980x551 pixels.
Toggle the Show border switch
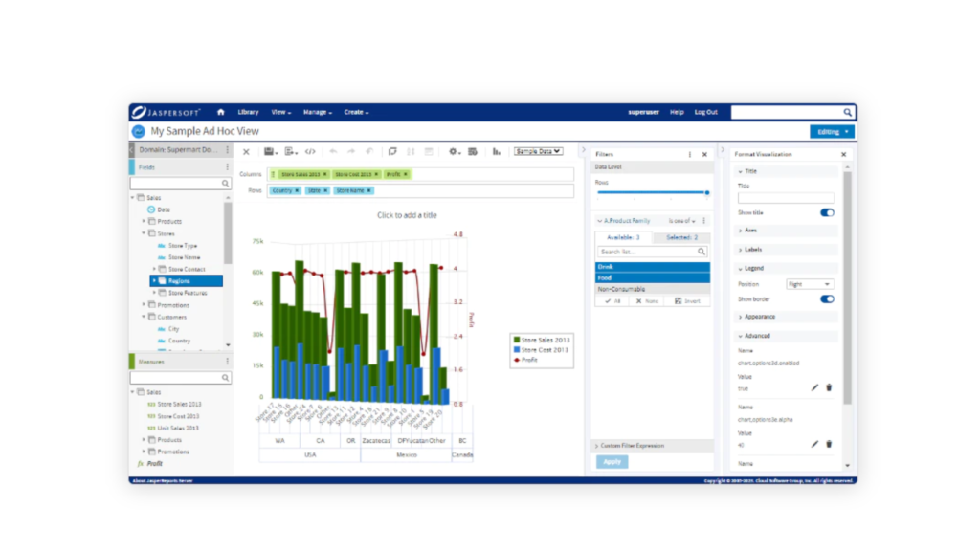click(x=827, y=299)
